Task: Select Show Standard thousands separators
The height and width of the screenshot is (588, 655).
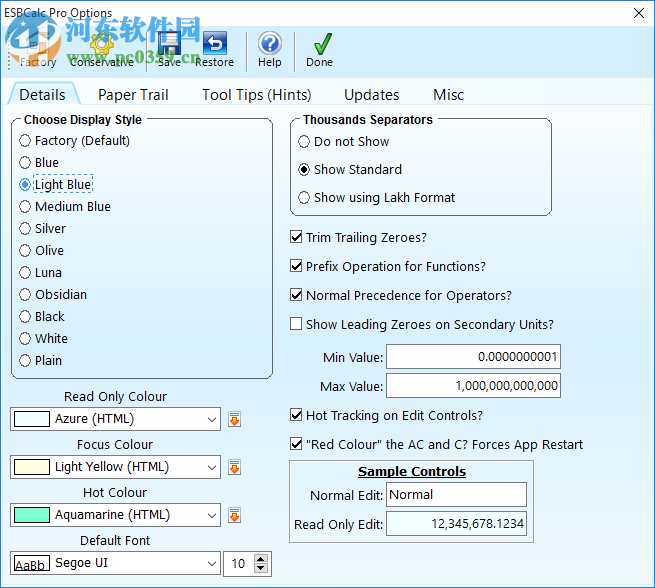Action: [x=350, y=170]
